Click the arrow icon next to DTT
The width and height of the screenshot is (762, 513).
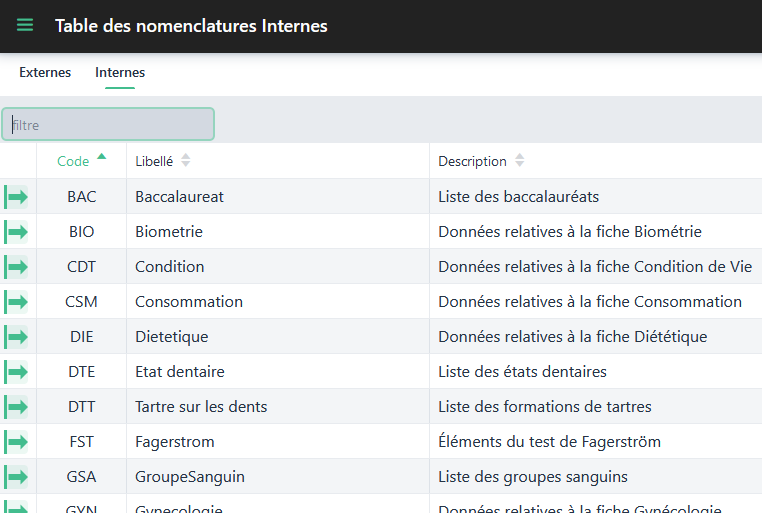coord(17,407)
